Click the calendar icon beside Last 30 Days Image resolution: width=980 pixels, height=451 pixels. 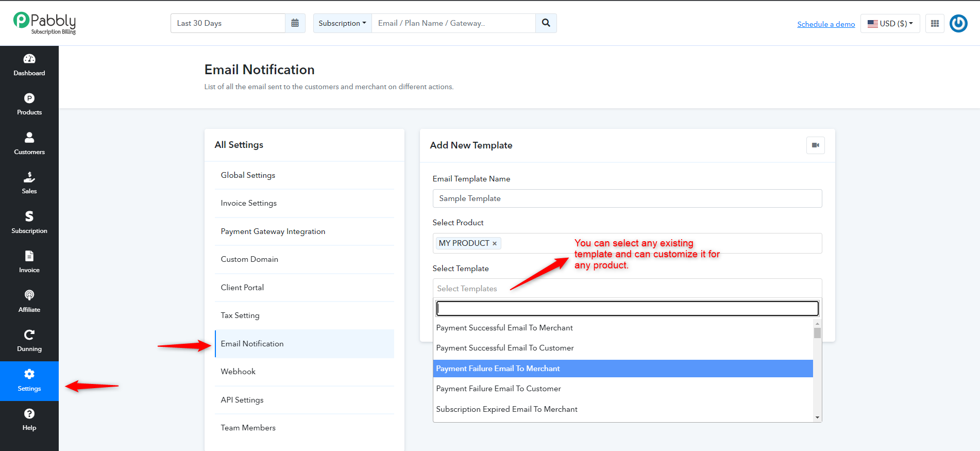tap(295, 23)
